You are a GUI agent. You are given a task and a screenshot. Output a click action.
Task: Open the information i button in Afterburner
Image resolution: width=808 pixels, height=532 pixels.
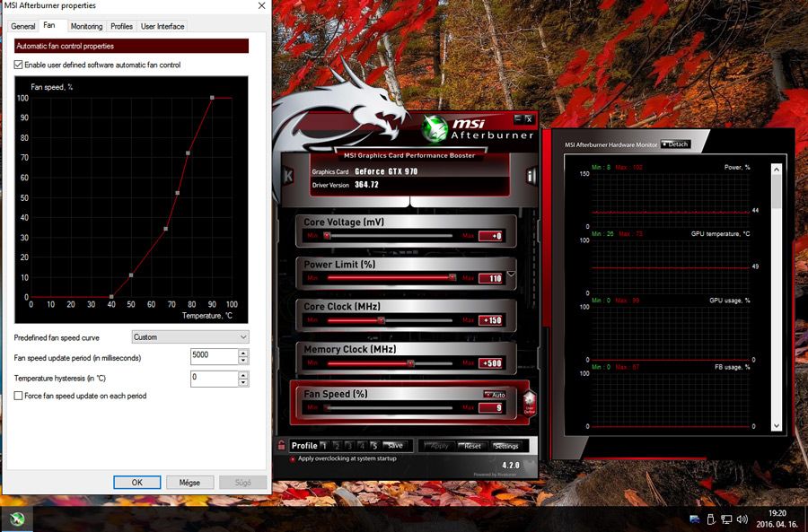point(531,176)
